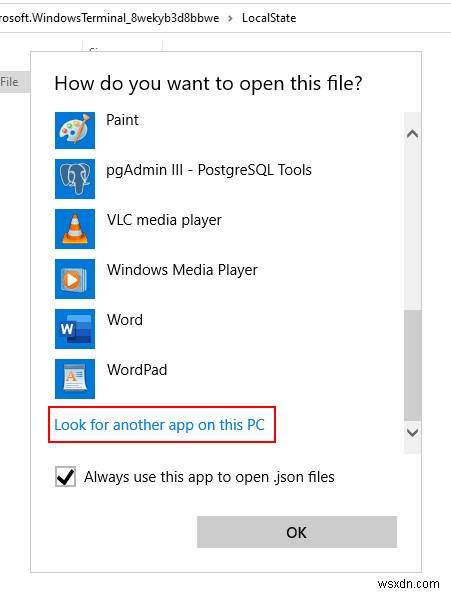
Task: Pick the VLC media player cone icon
Action: coord(75,229)
